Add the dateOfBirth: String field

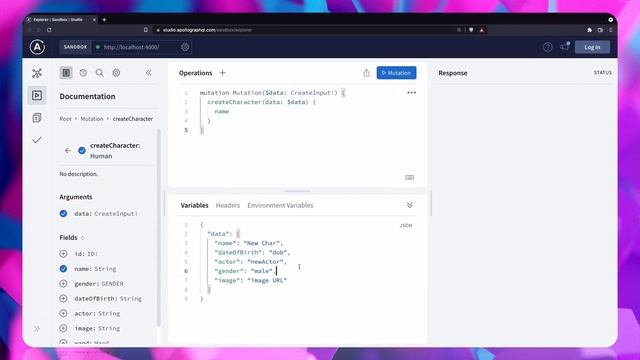pos(63,298)
